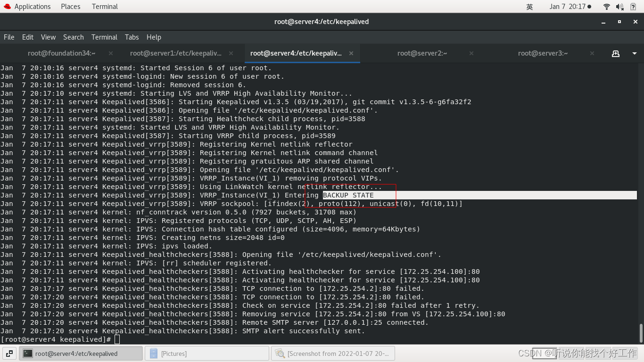Open the Help menu
Screen dimensions: 644x362
[154, 37]
